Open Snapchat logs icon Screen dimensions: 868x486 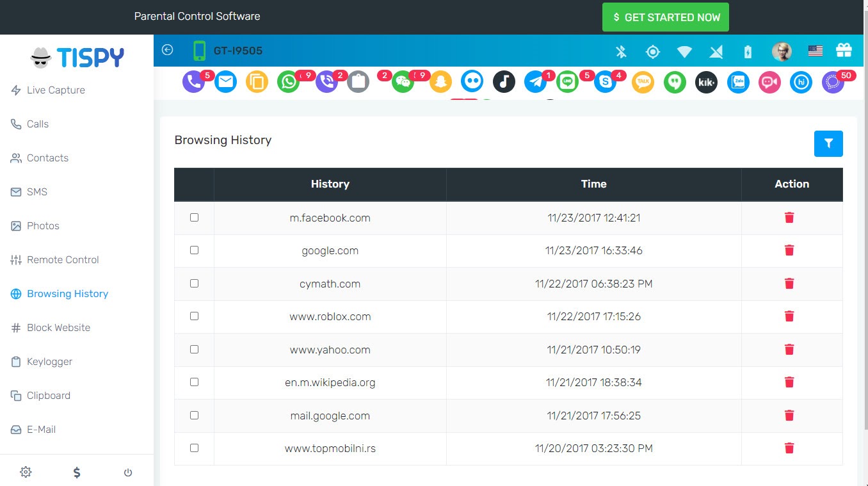coord(440,82)
